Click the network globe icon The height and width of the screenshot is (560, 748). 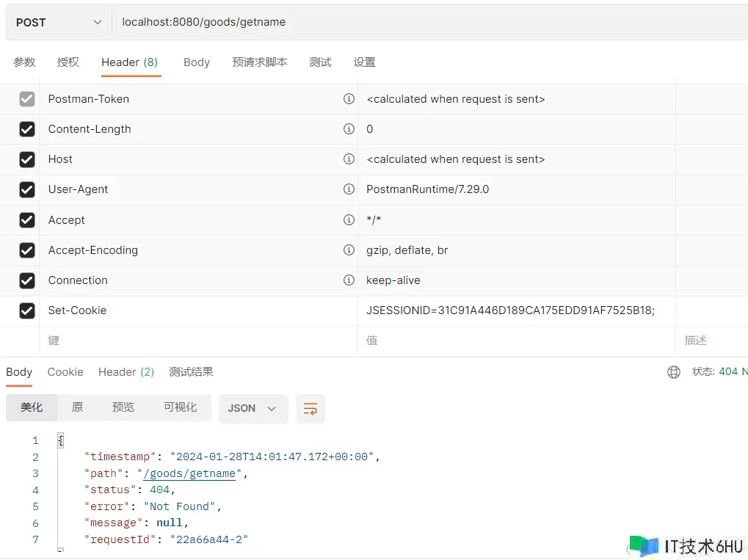tap(674, 372)
